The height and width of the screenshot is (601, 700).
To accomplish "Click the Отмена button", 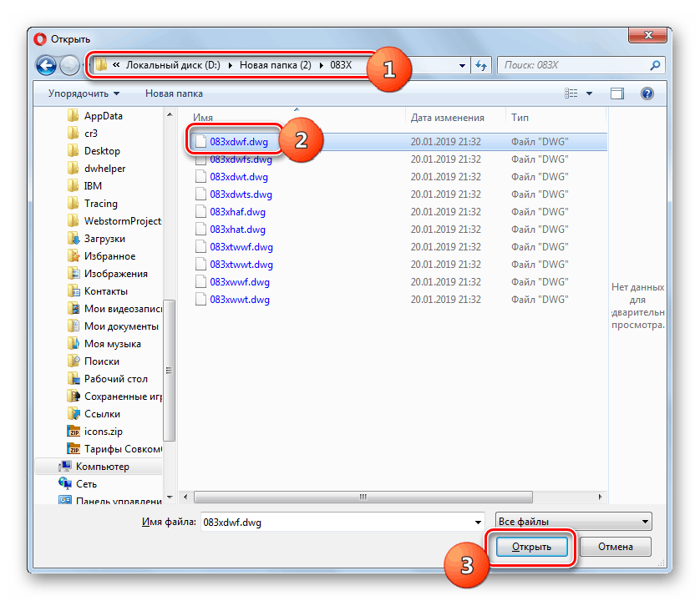I will click(x=615, y=547).
